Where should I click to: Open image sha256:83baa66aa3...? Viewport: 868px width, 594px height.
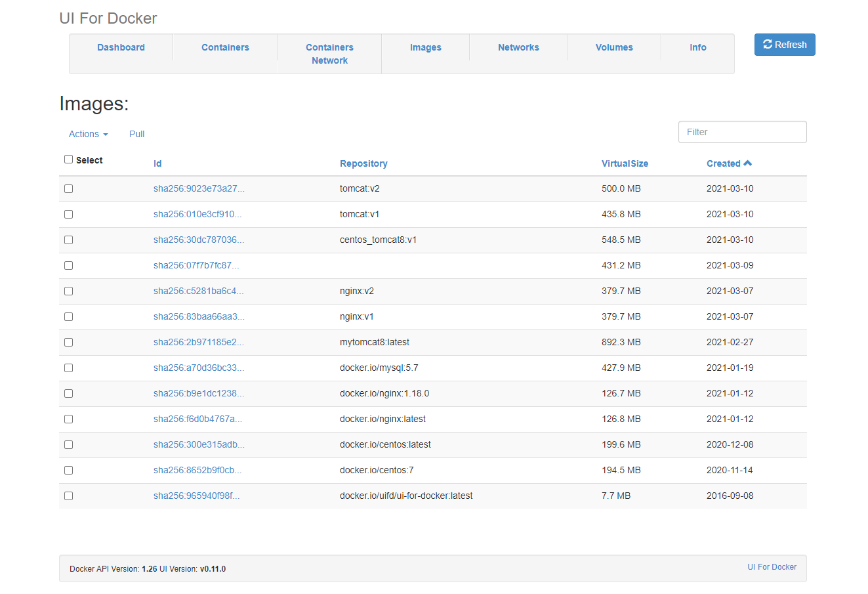199,316
